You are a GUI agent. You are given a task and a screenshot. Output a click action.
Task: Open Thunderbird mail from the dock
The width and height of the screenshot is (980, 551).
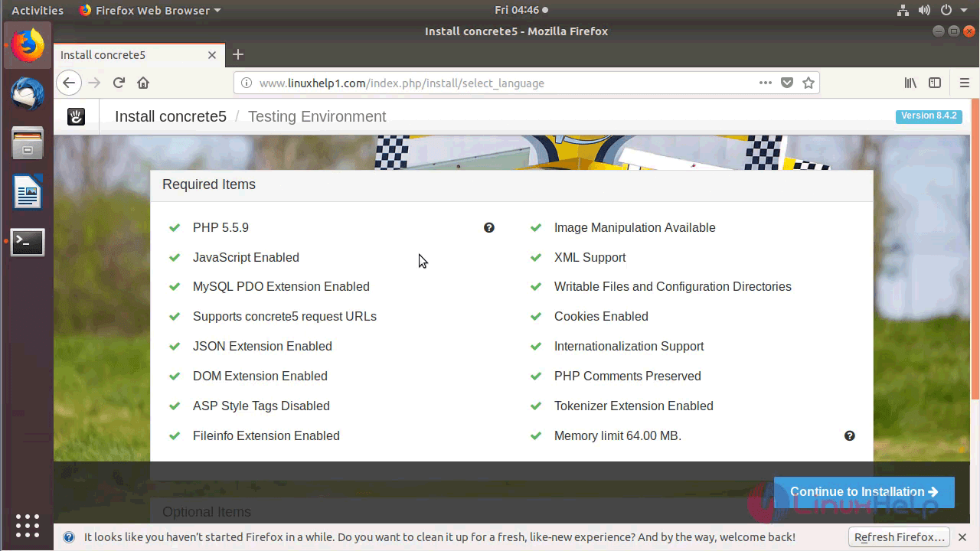(28, 94)
